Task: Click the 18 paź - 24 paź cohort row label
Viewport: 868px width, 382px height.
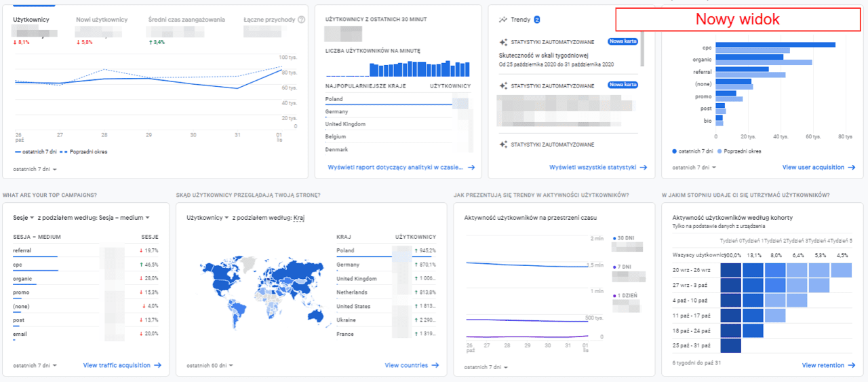Action: [692, 330]
